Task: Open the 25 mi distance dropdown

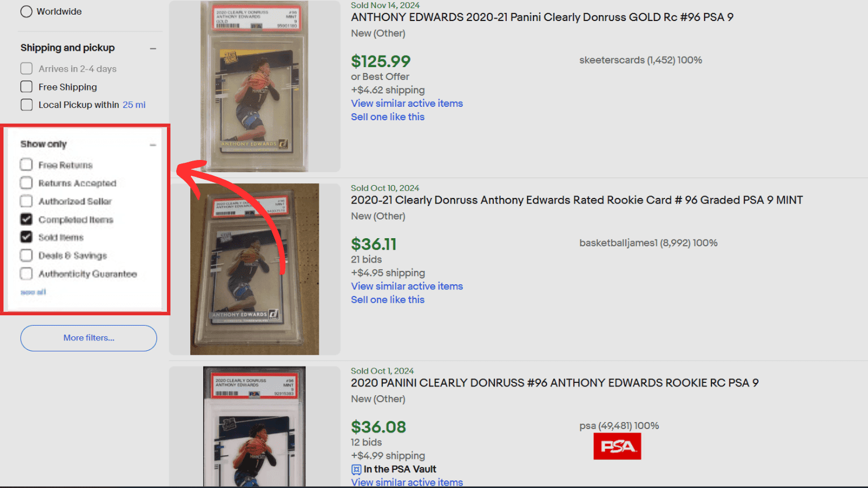Action: pos(134,105)
